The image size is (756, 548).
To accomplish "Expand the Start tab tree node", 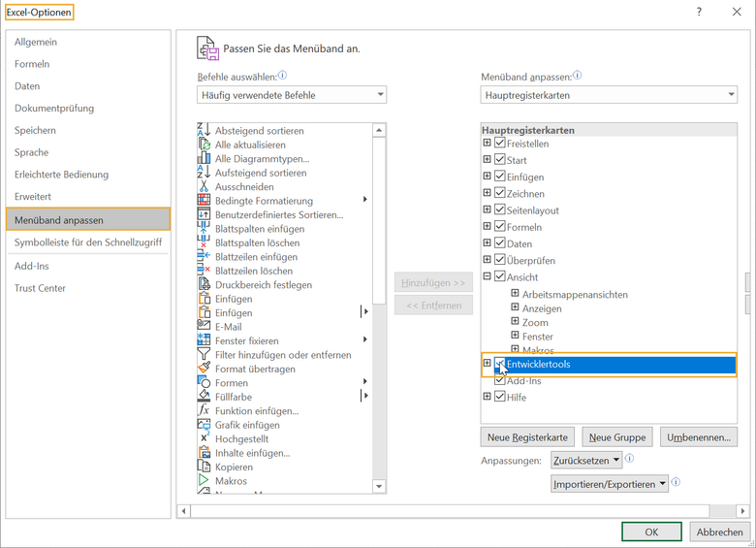I will point(487,159).
